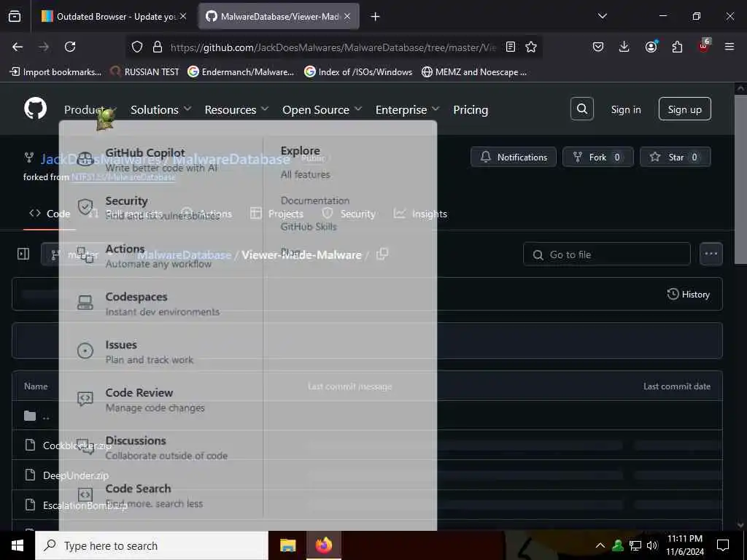Open Index of /ISOs/Windows bookmark
This screenshot has width=747, height=560.
(x=358, y=72)
